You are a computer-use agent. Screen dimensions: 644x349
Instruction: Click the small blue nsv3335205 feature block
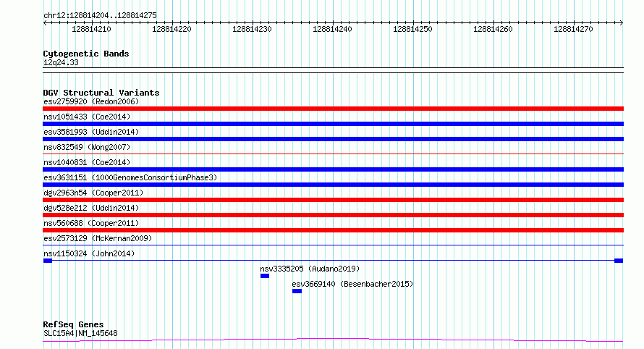[265, 276]
